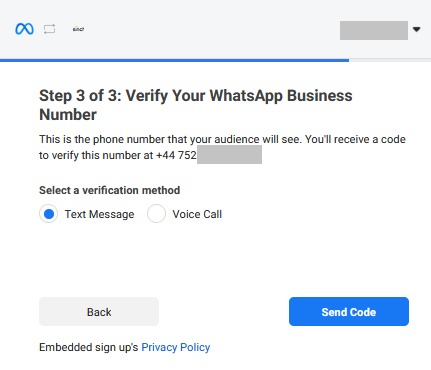Click the gray two-arrow exchange icon
The width and height of the screenshot is (431, 370).
coord(49,29)
